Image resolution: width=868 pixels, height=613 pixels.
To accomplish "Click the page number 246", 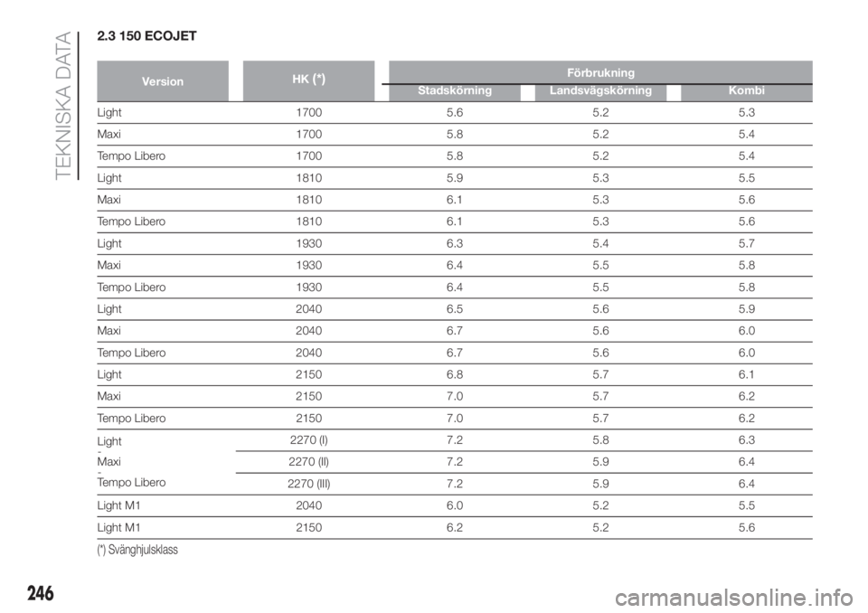I will point(41,593).
